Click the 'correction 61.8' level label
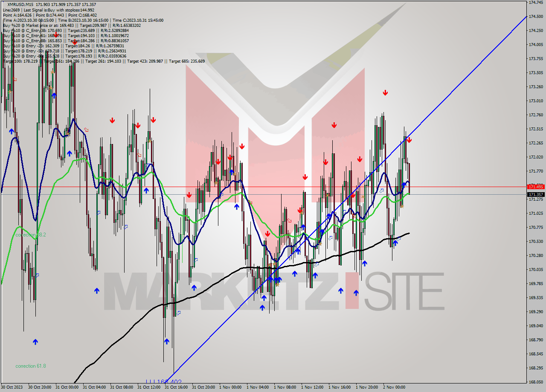Image resolution: width=546 pixels, height=392 pixels. [31, 366]
